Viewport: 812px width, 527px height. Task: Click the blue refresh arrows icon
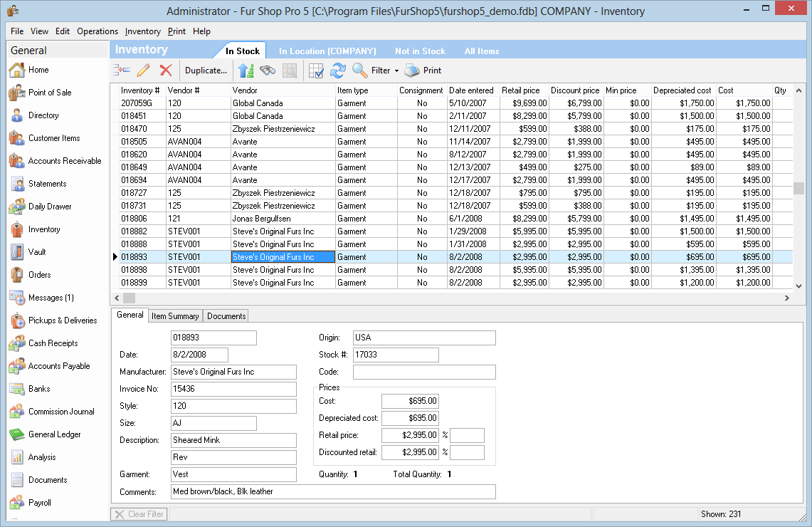pyautogui.click(x=337, y=71)
